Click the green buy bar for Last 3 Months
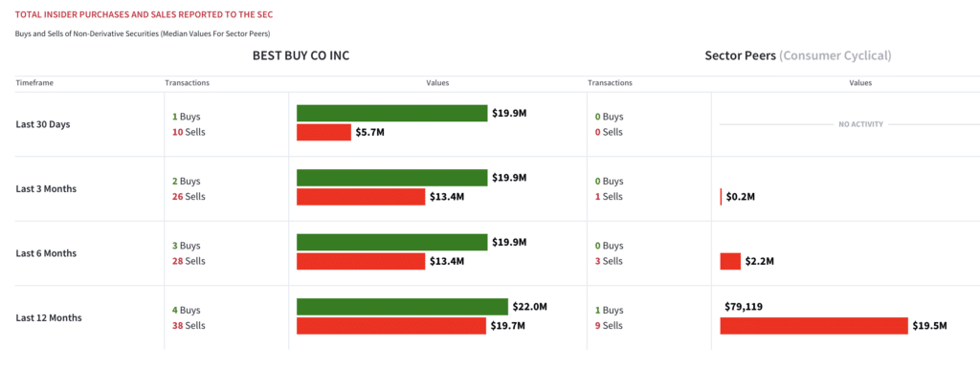The image size is (980, 368). (391, 178)
